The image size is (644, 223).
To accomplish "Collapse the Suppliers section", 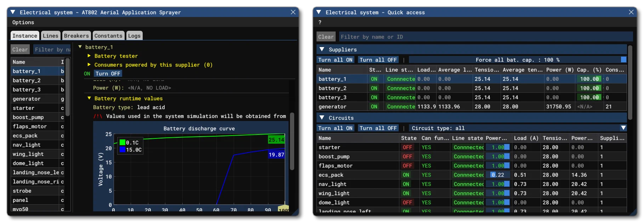I will (322, 49).
